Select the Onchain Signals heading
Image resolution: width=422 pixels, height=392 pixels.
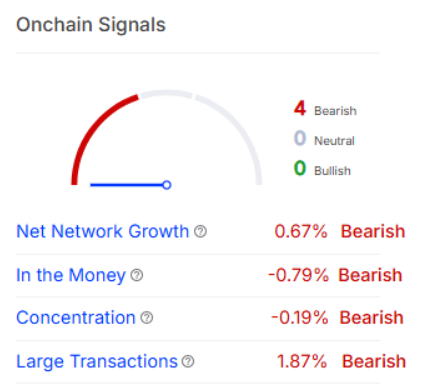(91, 25)
